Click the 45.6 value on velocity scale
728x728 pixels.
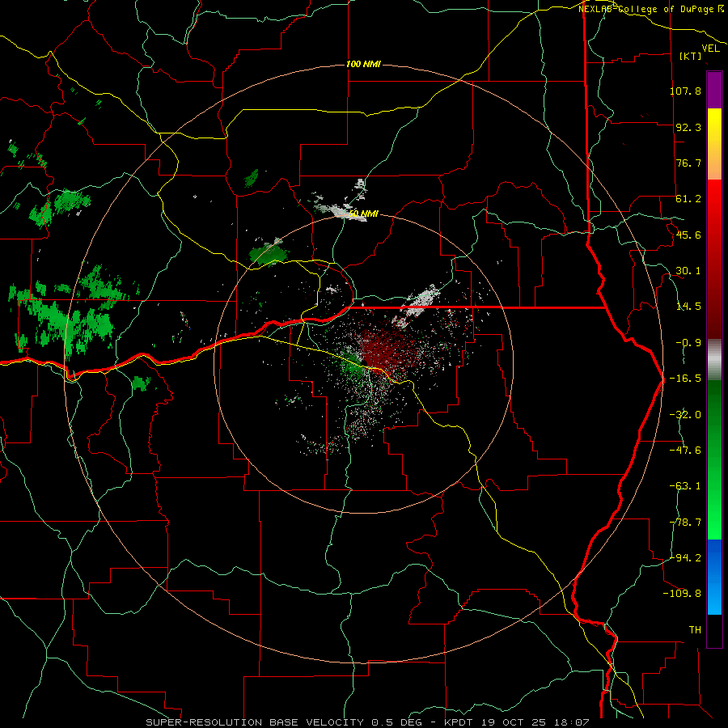(688, 235)
